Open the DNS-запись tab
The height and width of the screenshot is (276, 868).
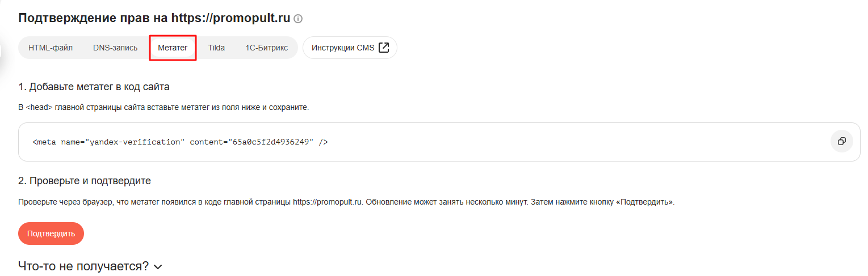click(115, 48)
